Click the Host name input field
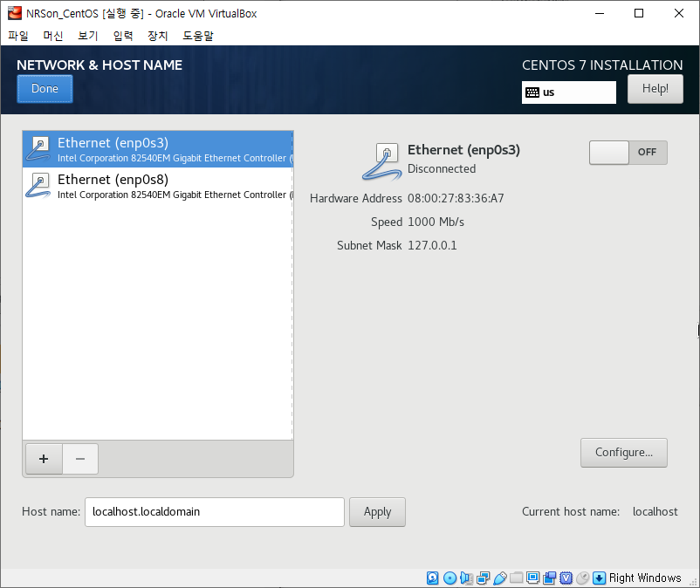The image size is (700, 588). click(x=215, y=512)
